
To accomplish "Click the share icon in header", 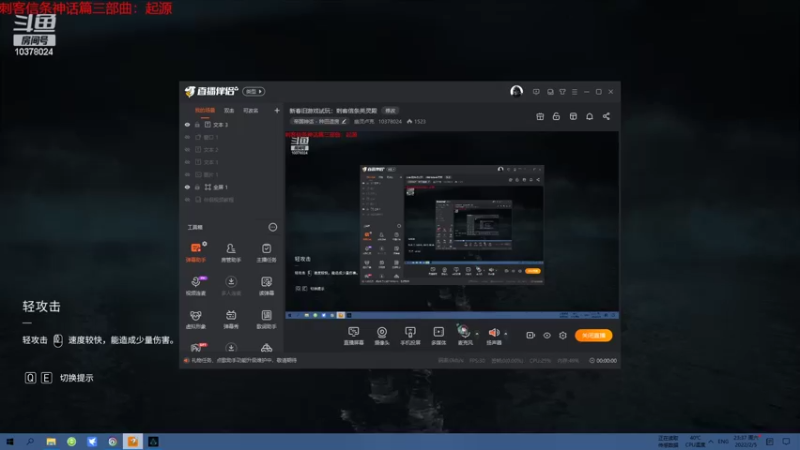I will (x=606, y=116).
